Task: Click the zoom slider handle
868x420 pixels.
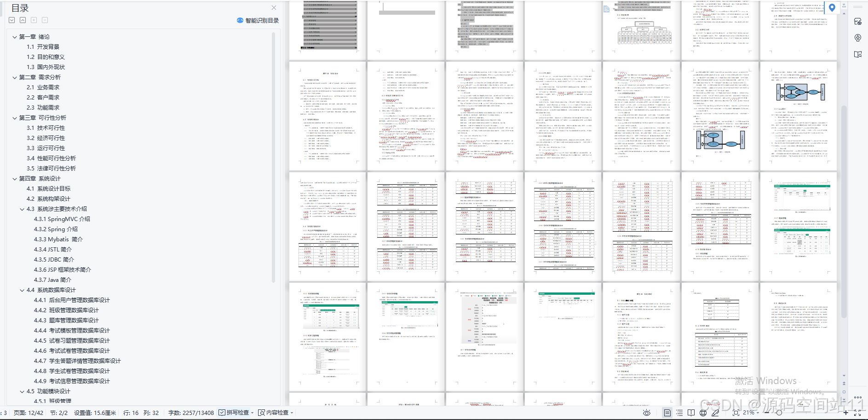Action: point(779,413)
